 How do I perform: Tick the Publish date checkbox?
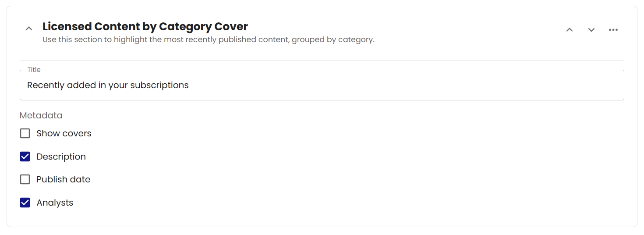click(x=25, y=179)
